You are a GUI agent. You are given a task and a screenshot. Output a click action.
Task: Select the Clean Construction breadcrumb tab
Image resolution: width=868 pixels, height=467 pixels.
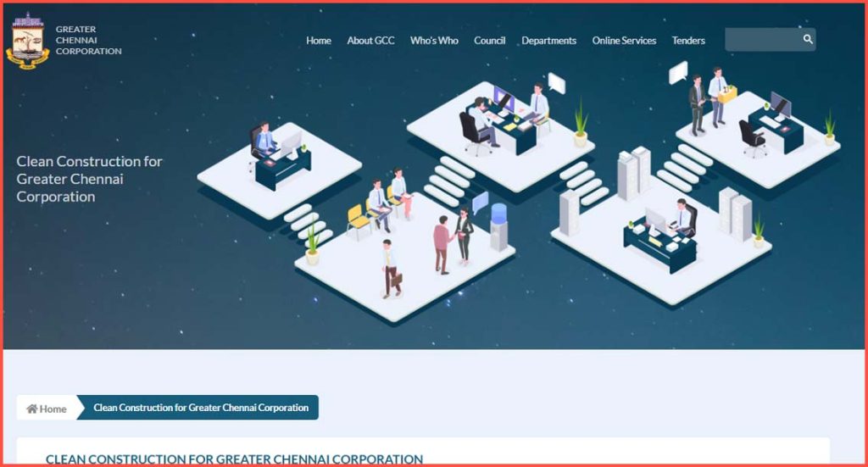click(x=201, y=408)
